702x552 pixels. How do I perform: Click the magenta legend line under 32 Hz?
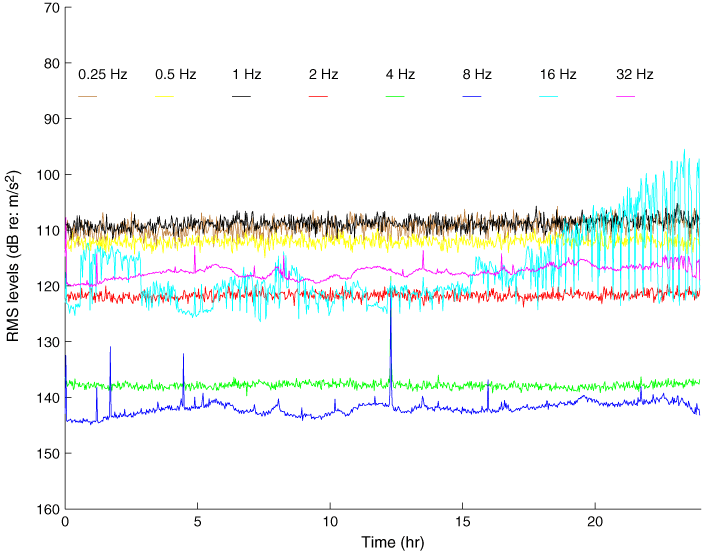coord(625,96)
